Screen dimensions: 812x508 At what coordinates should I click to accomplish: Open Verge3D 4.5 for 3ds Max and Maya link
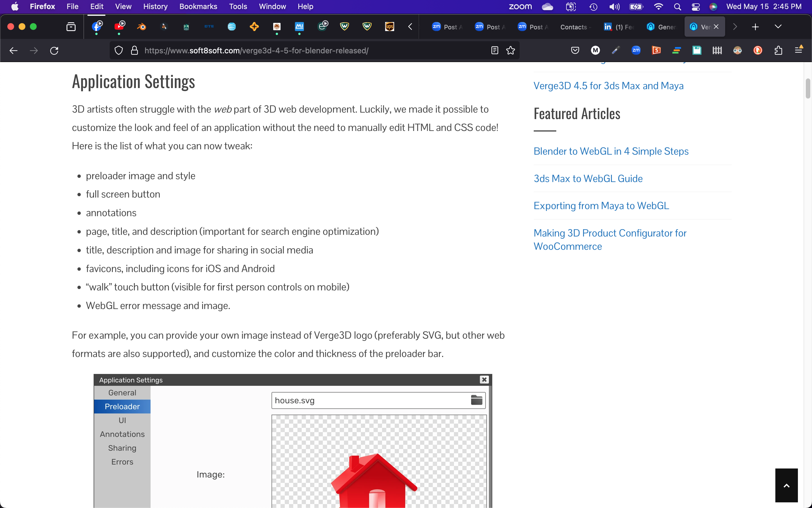click(x=608, y=86)
